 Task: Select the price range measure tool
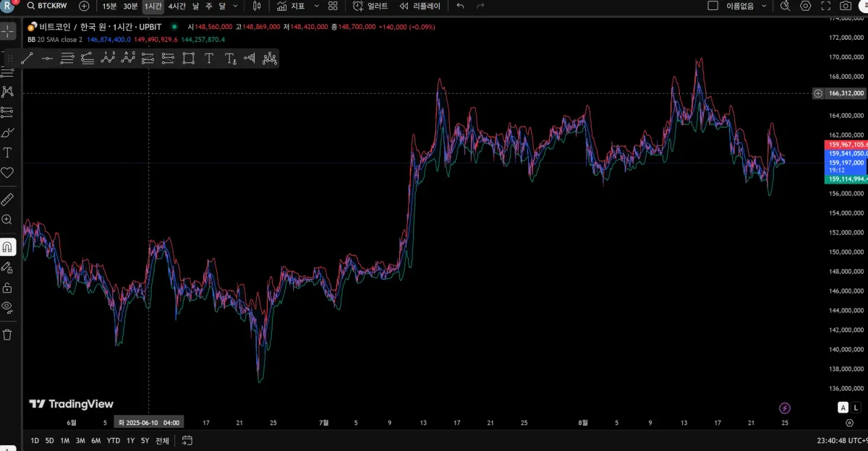(250, 59)
